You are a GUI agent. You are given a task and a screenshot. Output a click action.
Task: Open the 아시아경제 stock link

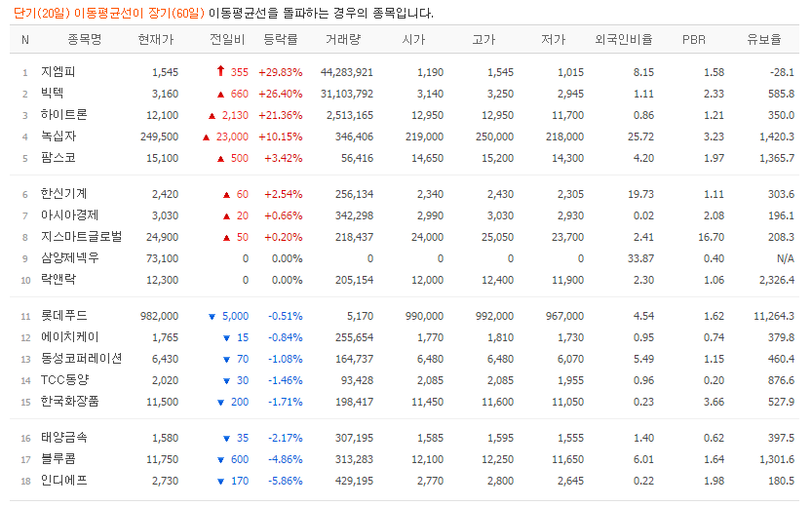(x=69, y=215)
